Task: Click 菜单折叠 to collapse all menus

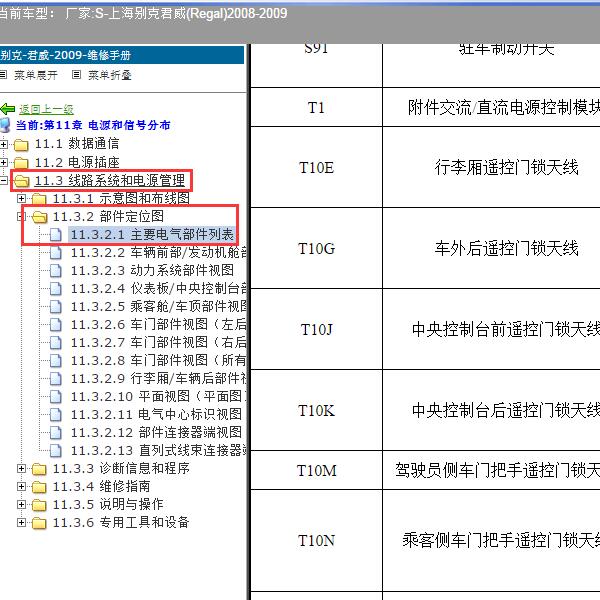Action: pos(110,75)
